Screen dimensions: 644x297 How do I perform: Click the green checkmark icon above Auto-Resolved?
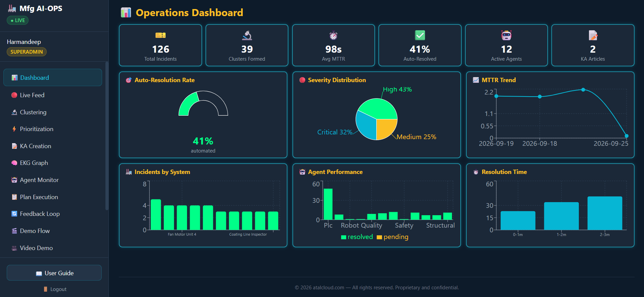pos(420,35)
